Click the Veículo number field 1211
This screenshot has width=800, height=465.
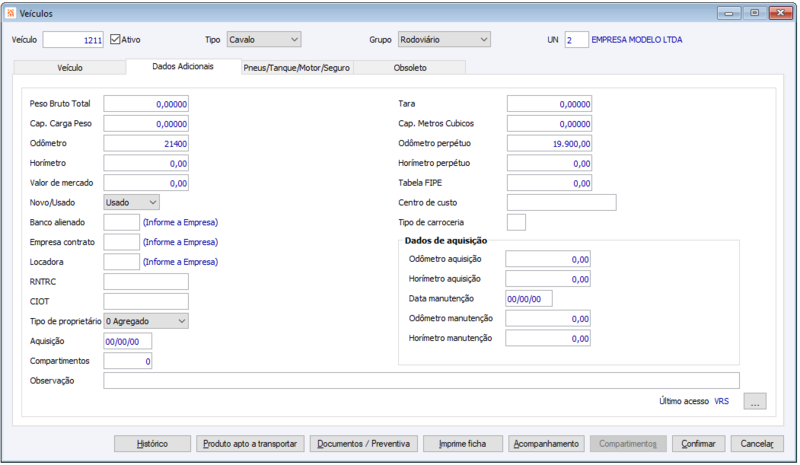pos(73,40)
